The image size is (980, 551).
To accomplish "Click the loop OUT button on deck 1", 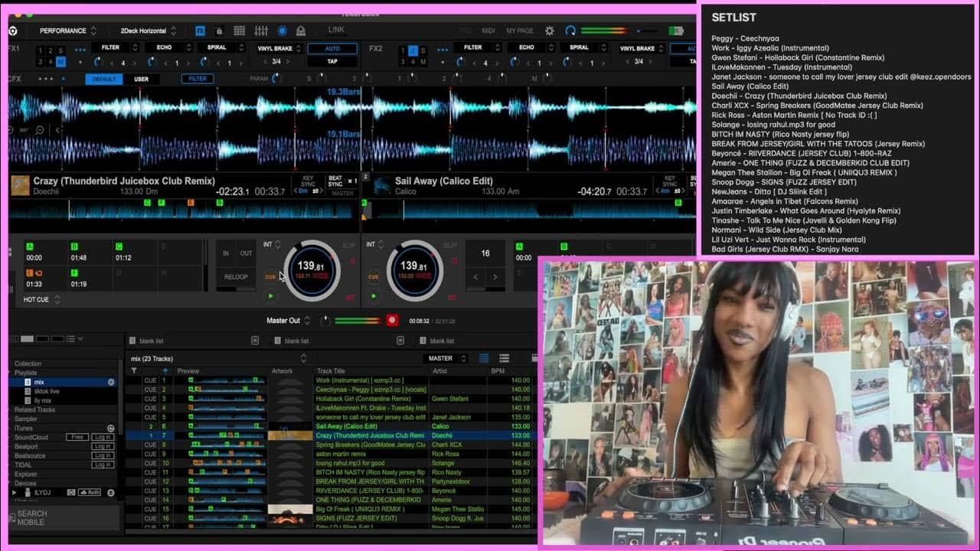I will (246, 253).
